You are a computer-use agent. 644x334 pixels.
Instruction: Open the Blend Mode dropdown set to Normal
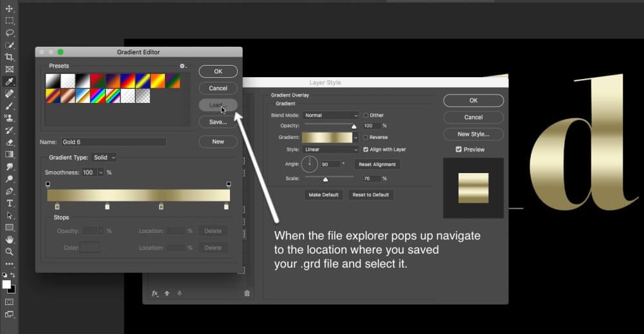pos(328,116)
